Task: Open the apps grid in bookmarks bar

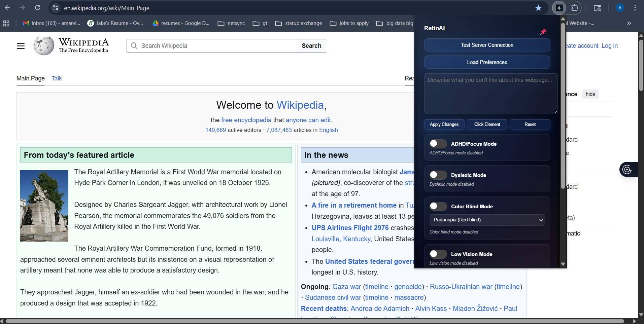Action: [x=6, y=23]
